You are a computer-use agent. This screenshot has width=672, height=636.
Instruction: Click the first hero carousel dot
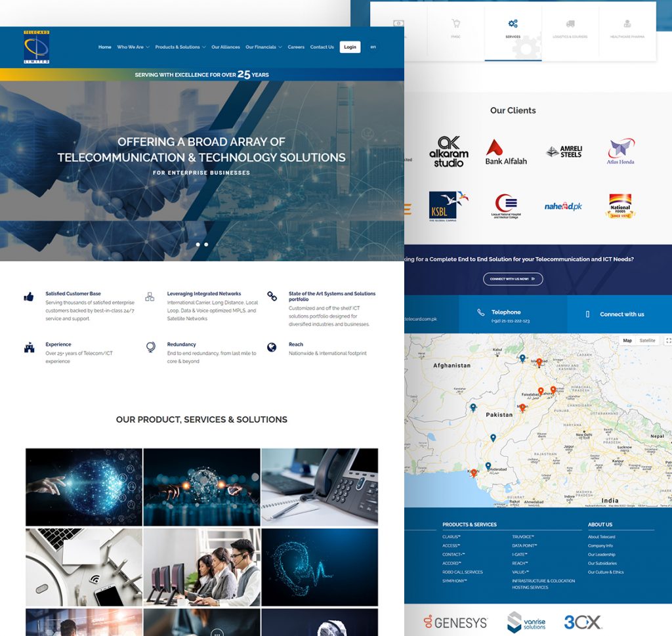click(x=198, y=244)
